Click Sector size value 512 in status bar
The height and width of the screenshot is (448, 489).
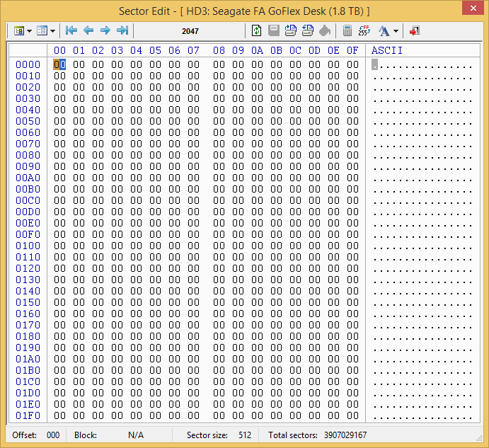245,435
